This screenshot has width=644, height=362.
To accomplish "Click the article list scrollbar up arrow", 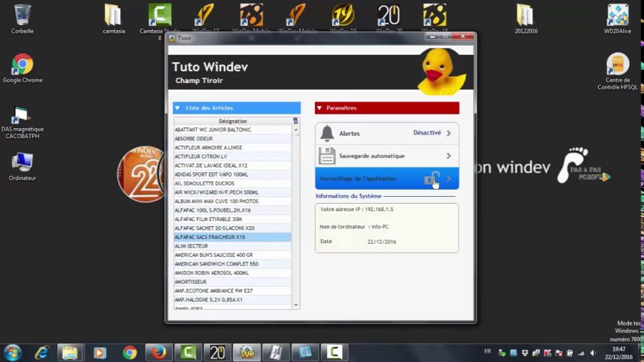I will click(296, 129).
